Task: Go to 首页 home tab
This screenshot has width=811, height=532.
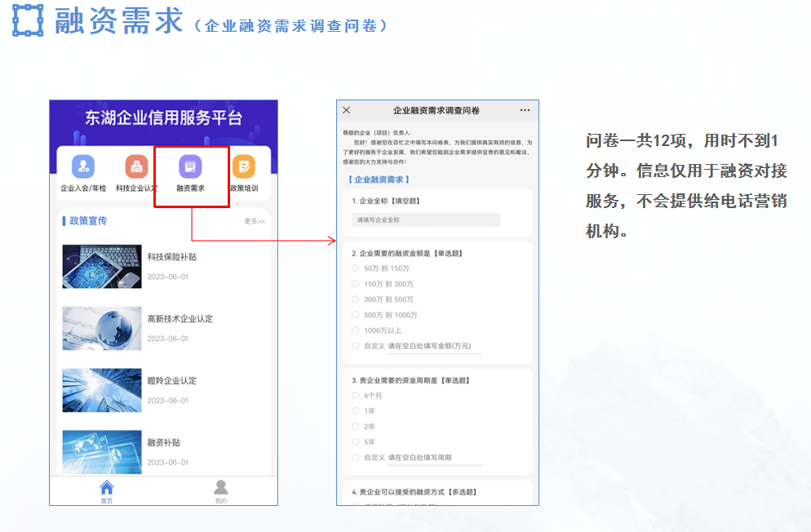Action: click(x=107, y=492)
